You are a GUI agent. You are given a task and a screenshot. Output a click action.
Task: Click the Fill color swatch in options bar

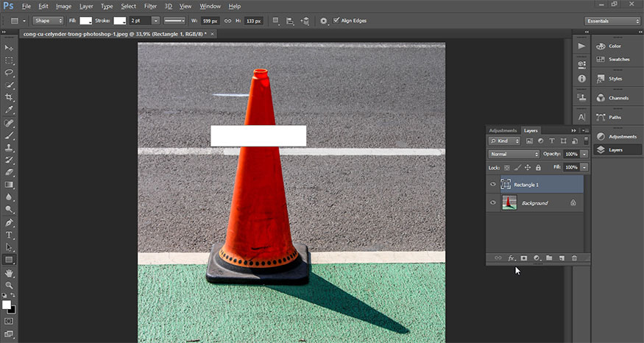point(85,21)
